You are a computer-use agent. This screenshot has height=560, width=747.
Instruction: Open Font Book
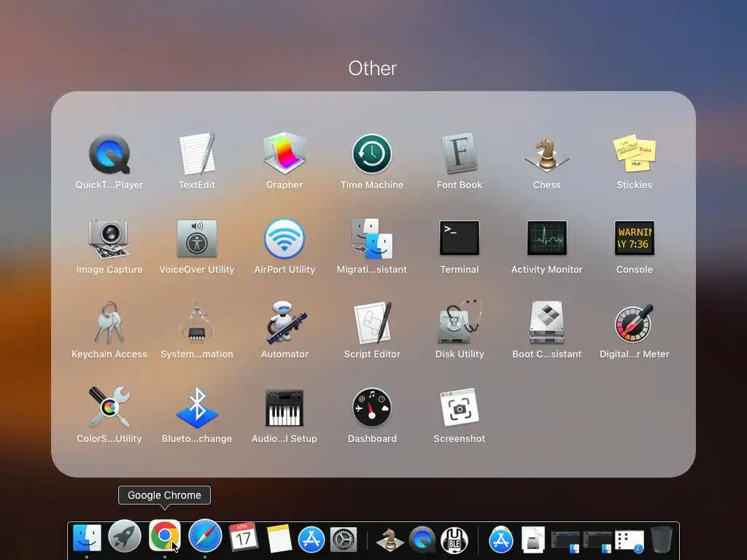coord(460,153)
